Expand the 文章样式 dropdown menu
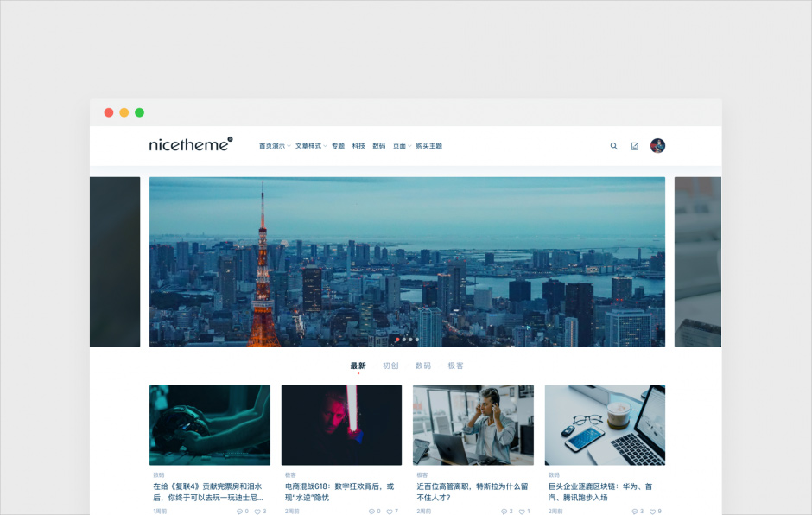The height and width of the screenshot is (515, 812). (x=310, y=146)
